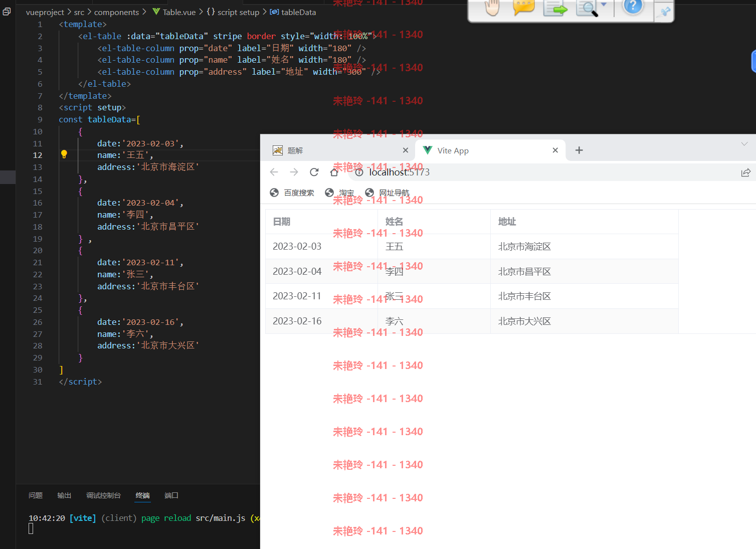The width and height of the screenshot is (756, 549).
Task: Click the 2023-02-03 table cell
Action: point(321,247)
